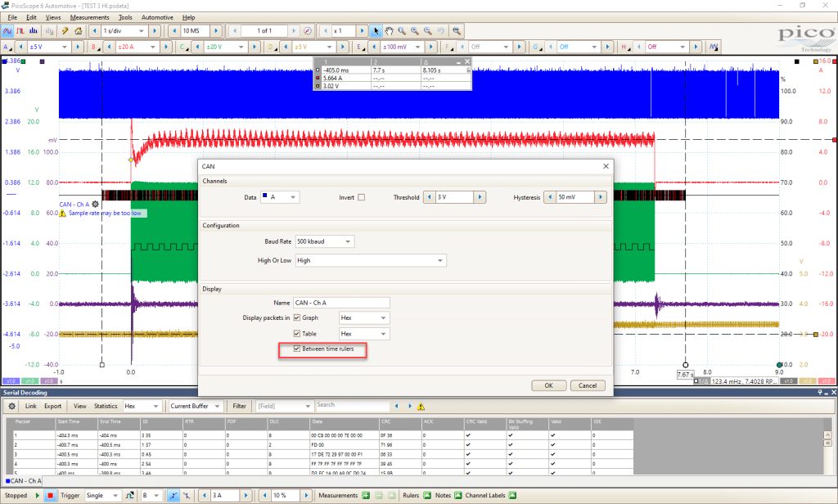Open the File menu
The image size is (838, 504).
12,17
